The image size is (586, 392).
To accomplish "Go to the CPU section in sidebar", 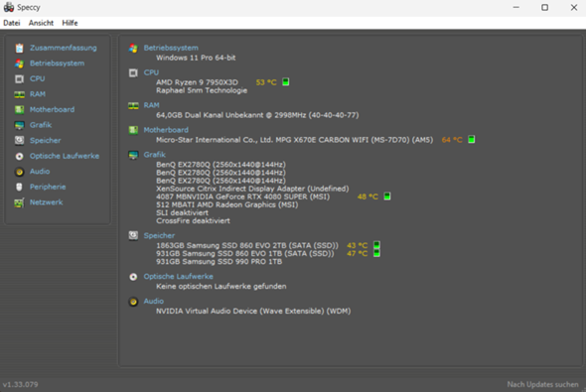I will tap(38, 78).
